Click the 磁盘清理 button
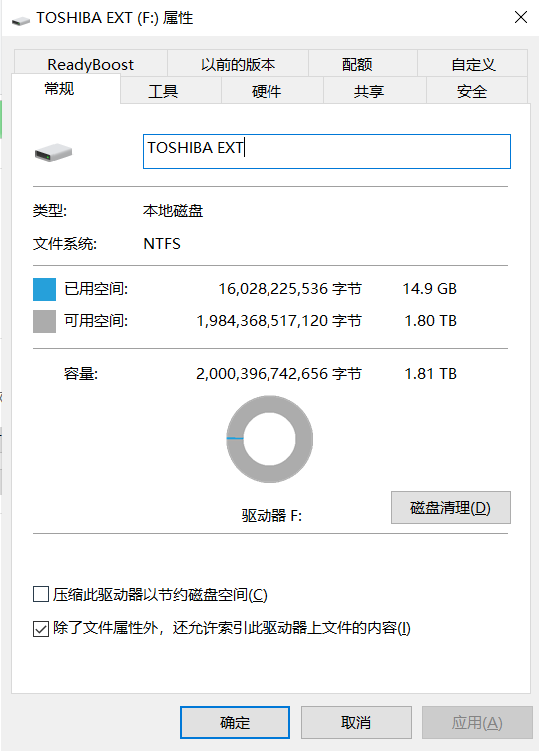The width and height of the screenshot is (539, 756). 451,508
